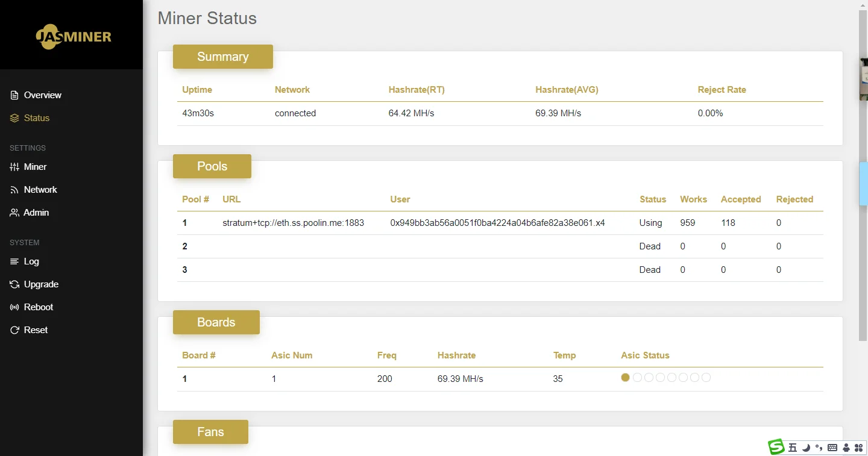Click the Asic Num column header
Image resolution: width=868 pixels, height=456 pixels.
click(x=292, y=355)
